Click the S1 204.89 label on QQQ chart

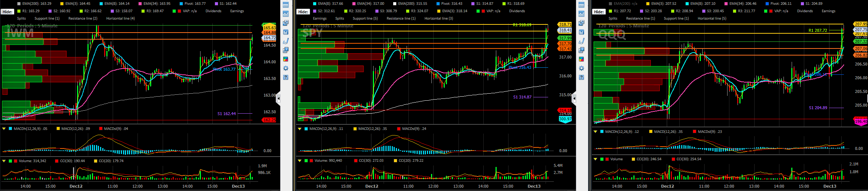pos(818,108)
